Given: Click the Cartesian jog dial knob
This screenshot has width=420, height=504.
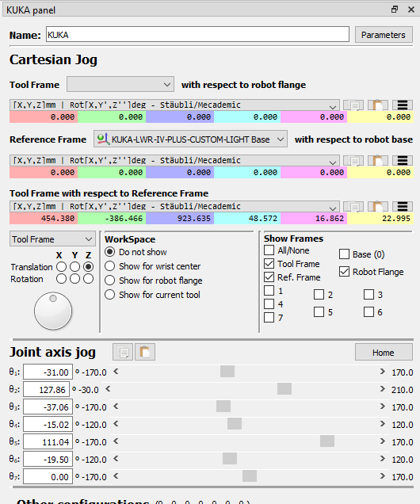Looking at the screenshot, I should point(53,311).
